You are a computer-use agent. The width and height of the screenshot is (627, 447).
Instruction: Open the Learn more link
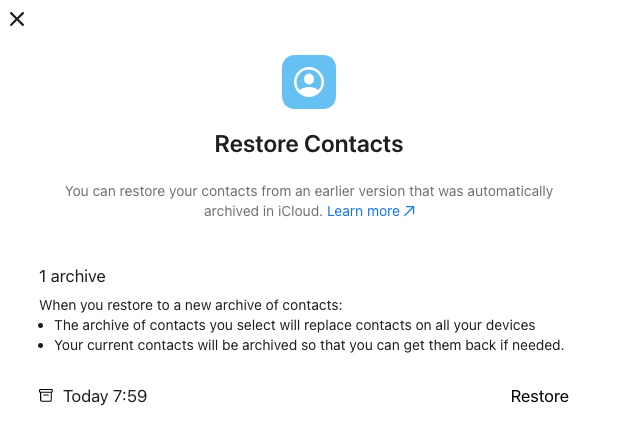tap(363, 212)
